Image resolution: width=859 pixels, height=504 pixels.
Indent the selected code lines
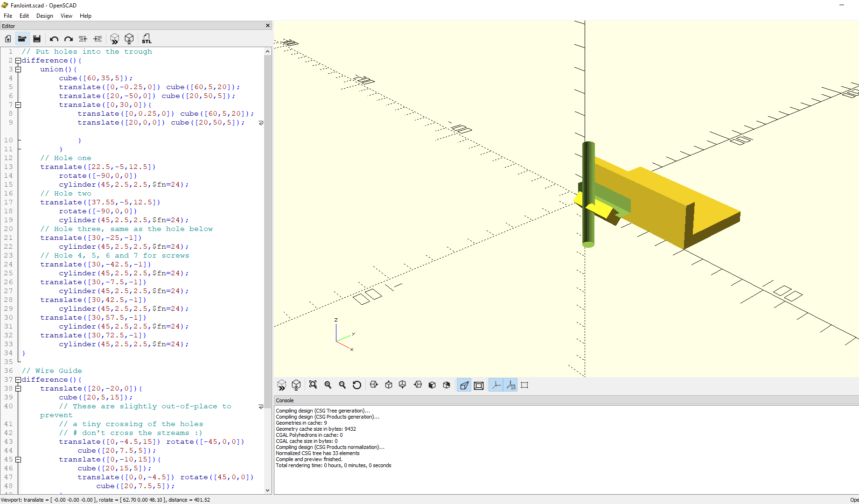coord(98,39)
